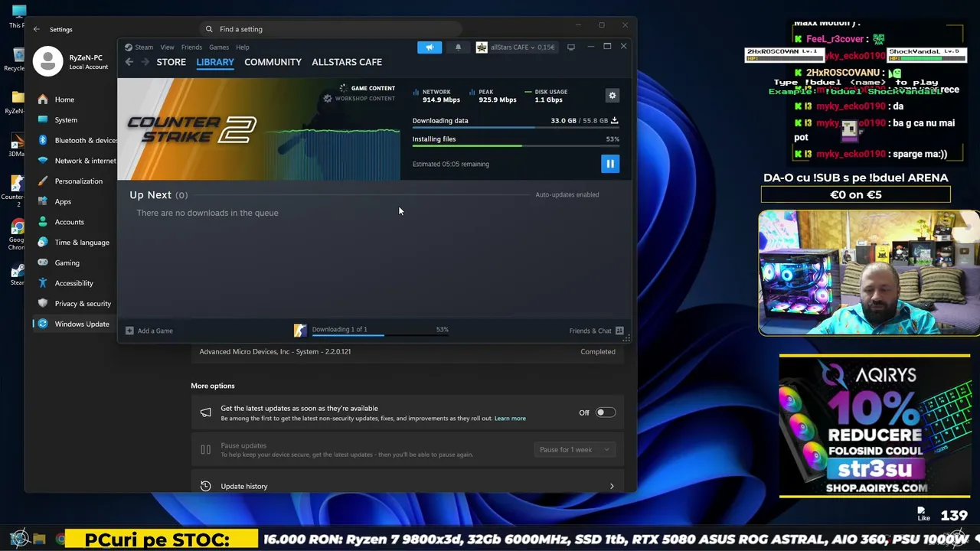Screen dimensions: 980x551
Task: Open Friends & Chat
Action: pos(590,331)
